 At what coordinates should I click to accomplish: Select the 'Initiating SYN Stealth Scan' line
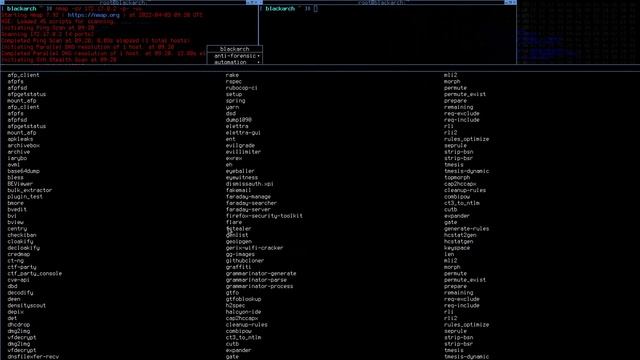59,60
